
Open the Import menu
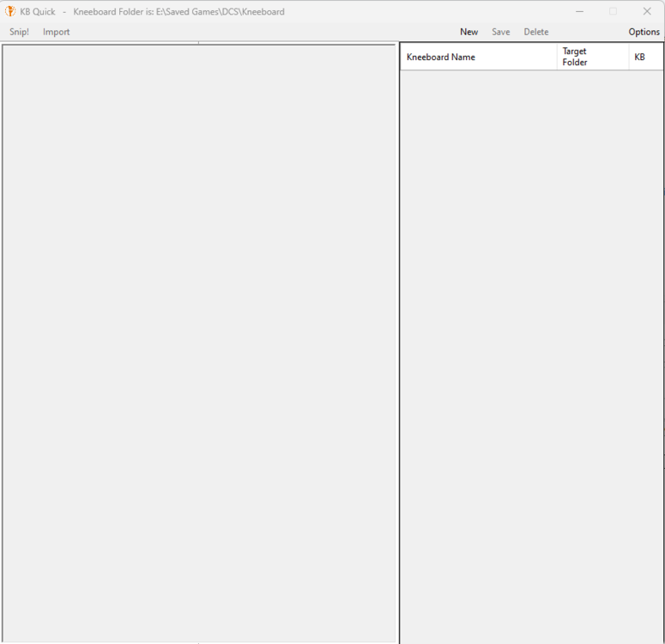pos(56,32)
